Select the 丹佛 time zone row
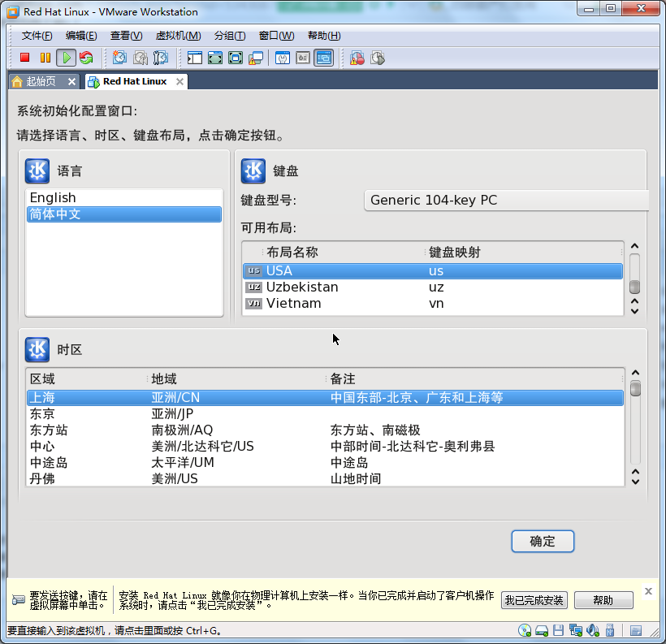This screenshot has height=644, width=666. pyautogui.click(x=325, y=478)
